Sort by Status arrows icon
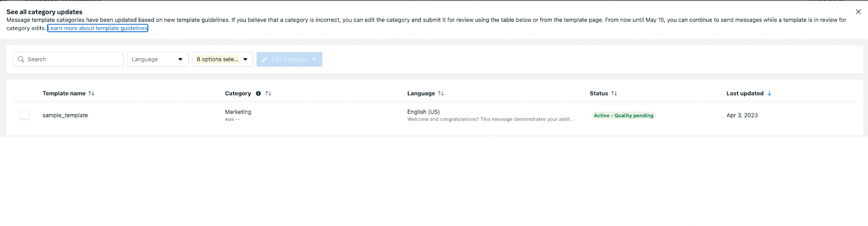This screenshot has width=868, height=226. tap(614, 93)
